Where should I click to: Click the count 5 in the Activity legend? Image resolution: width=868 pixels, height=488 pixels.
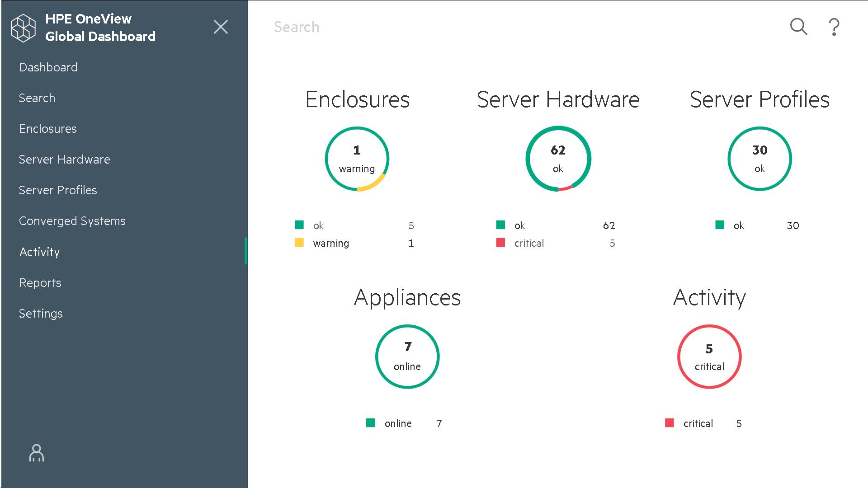tap(739, 423)
